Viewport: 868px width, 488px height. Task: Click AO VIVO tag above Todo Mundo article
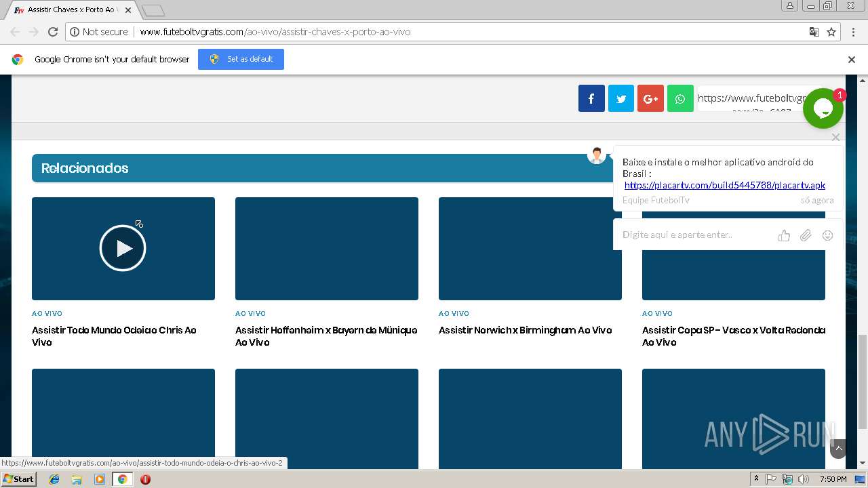coord(47,313)
